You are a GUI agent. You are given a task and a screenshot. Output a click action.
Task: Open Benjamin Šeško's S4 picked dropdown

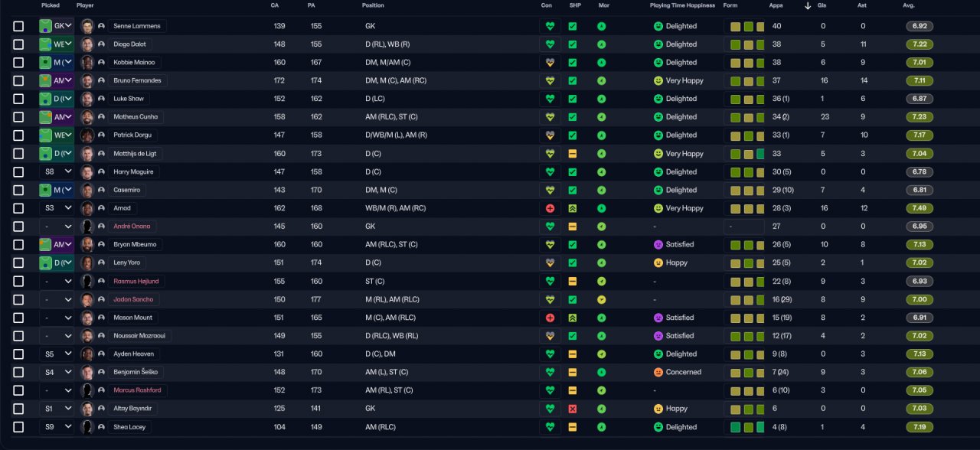click(57, 372)
